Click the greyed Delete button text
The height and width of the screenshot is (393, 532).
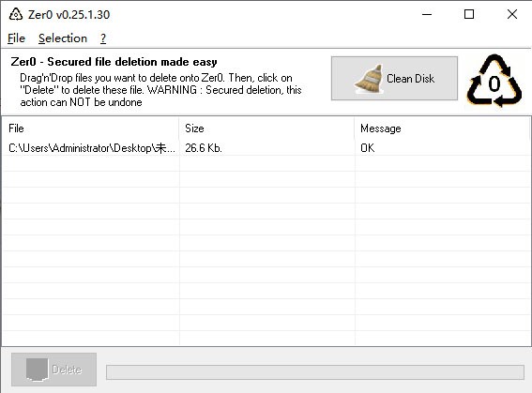67,370
